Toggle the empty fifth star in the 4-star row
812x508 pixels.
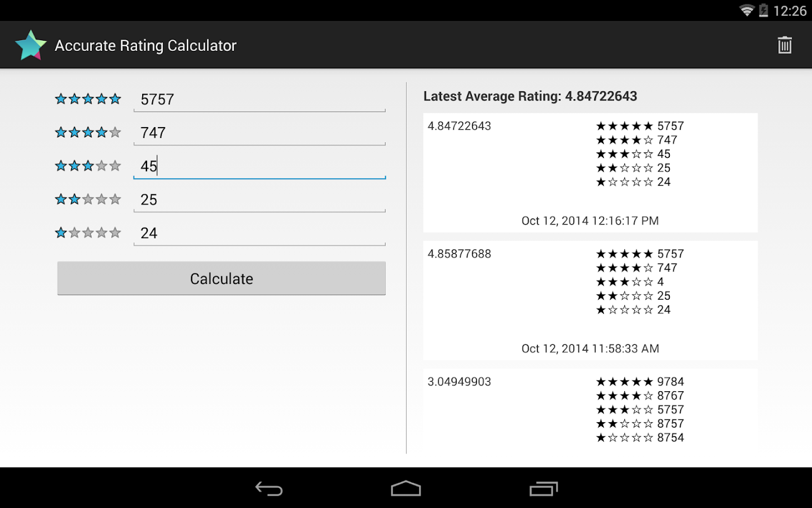point(115,132)
